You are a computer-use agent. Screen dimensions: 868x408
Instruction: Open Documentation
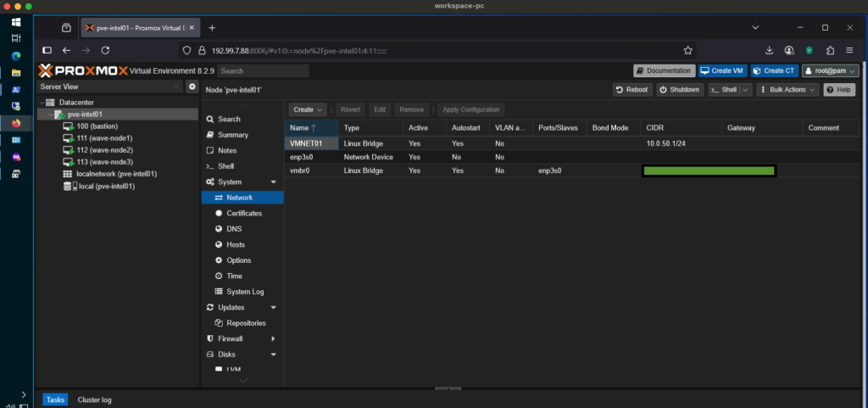click(665, 71)
